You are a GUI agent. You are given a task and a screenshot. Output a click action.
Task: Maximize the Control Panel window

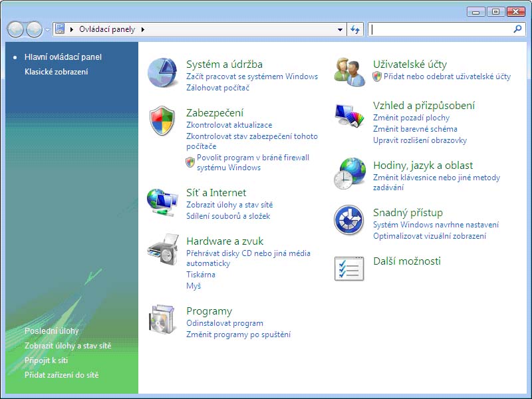point(495,12)
